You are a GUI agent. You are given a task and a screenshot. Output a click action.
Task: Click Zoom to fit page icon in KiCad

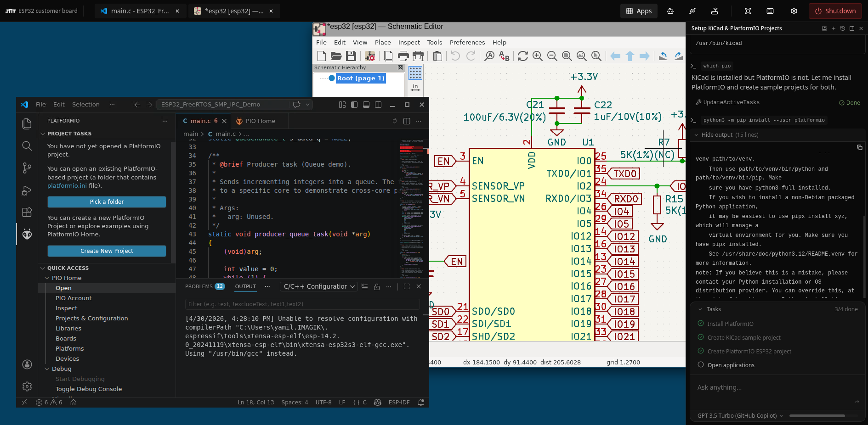pyautogui.click(x=567, y=56)
